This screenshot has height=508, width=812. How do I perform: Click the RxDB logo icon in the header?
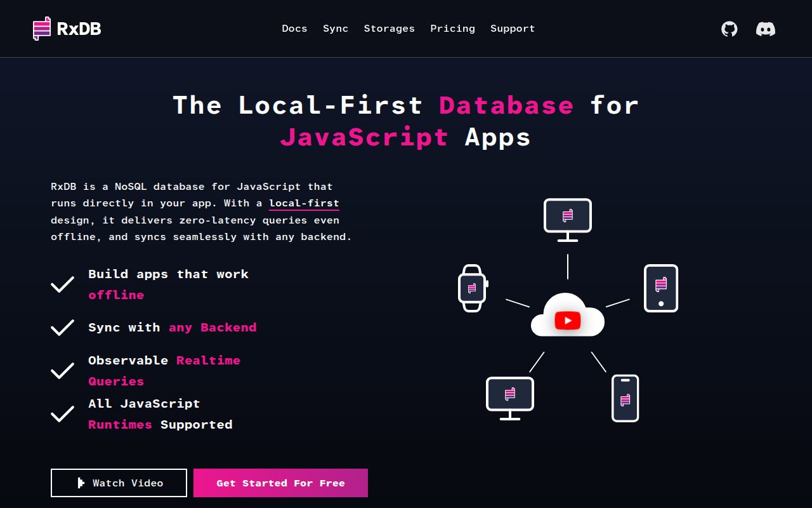point(42,29)
